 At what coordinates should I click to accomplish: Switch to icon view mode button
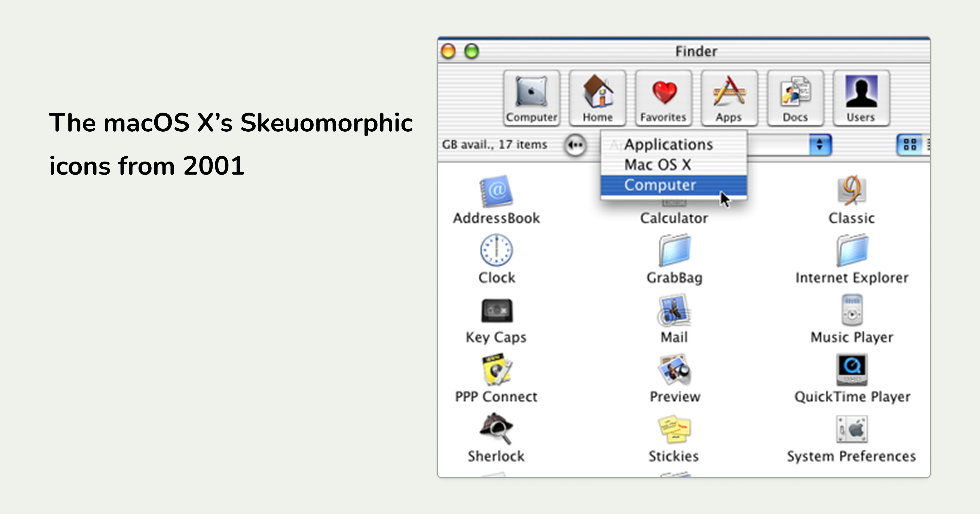909,145
